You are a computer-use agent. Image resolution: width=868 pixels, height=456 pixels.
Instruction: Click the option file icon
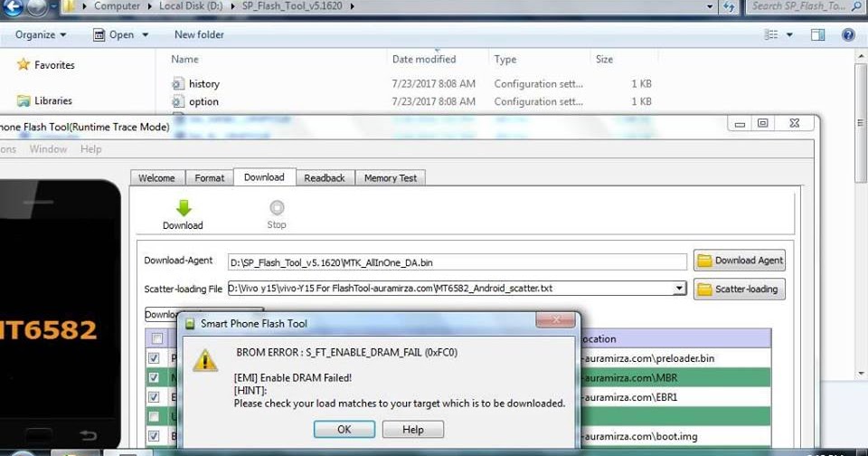pos(178,101)
